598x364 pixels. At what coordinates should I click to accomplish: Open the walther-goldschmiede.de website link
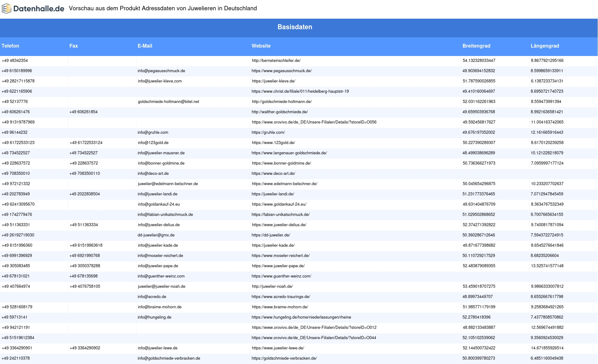[x=280, y=112]
